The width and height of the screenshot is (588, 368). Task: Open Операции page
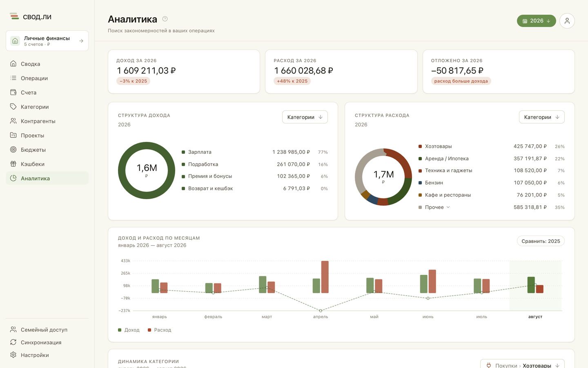coord(47,78)
